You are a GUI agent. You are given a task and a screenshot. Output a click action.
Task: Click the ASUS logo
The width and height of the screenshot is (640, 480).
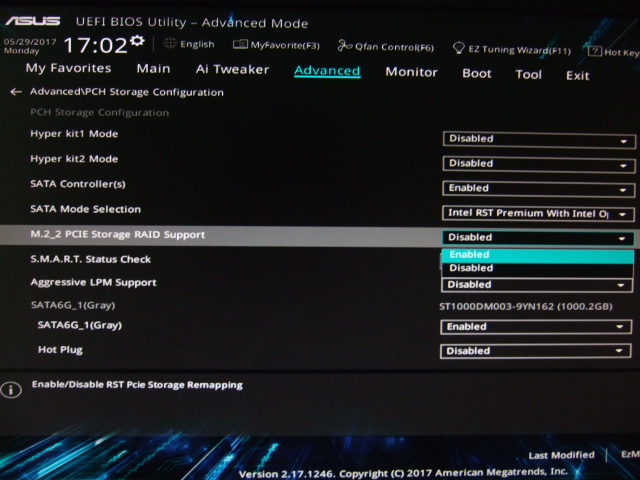click(33, 20)
